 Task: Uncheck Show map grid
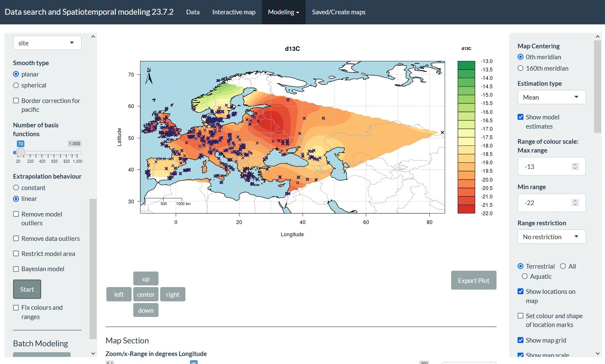(520, 340)
